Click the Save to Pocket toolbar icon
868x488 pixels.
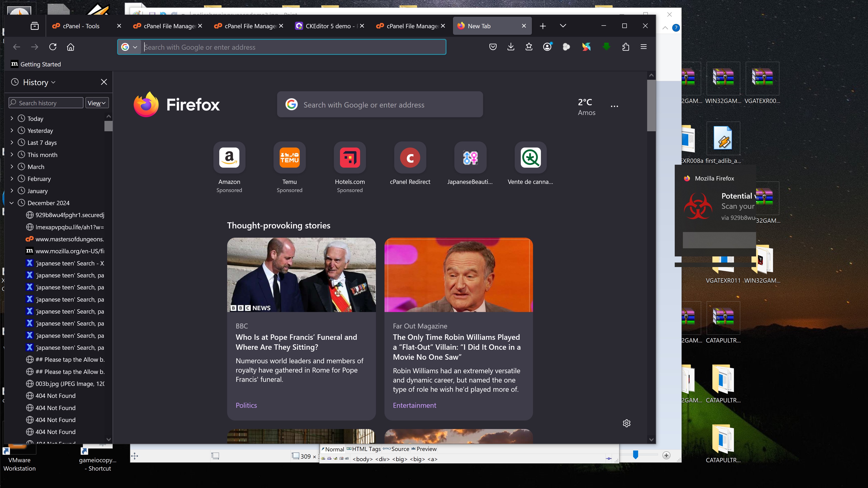(x=493, y=47)
